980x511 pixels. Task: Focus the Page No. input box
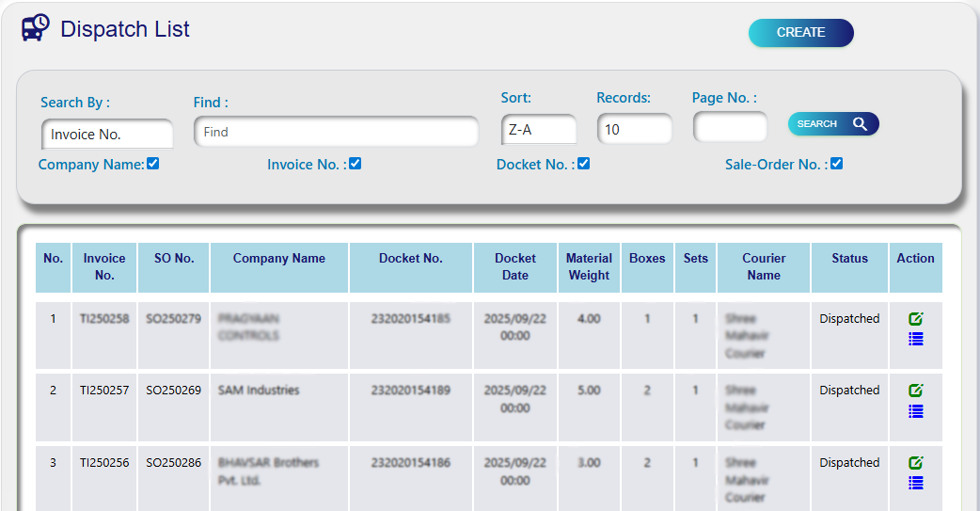click(730, 127)
